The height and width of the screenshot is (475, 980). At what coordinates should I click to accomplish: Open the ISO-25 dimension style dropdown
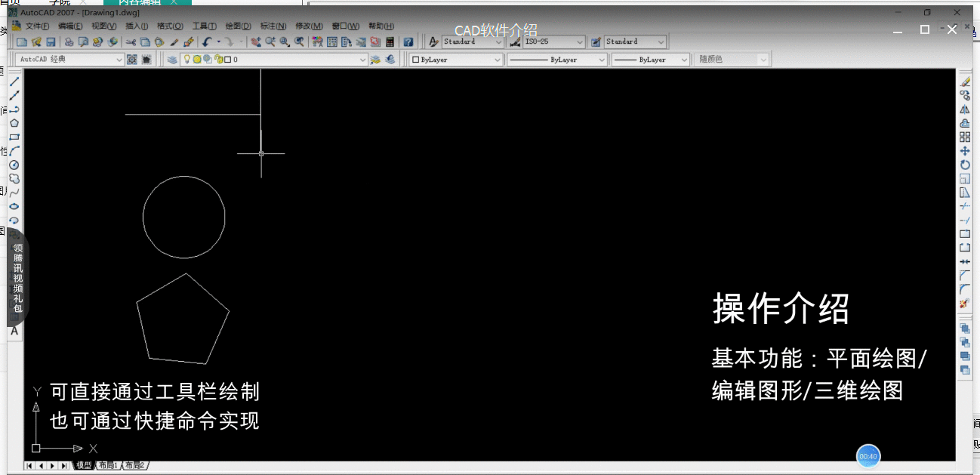pyautogui.click(x=580, y=42)
